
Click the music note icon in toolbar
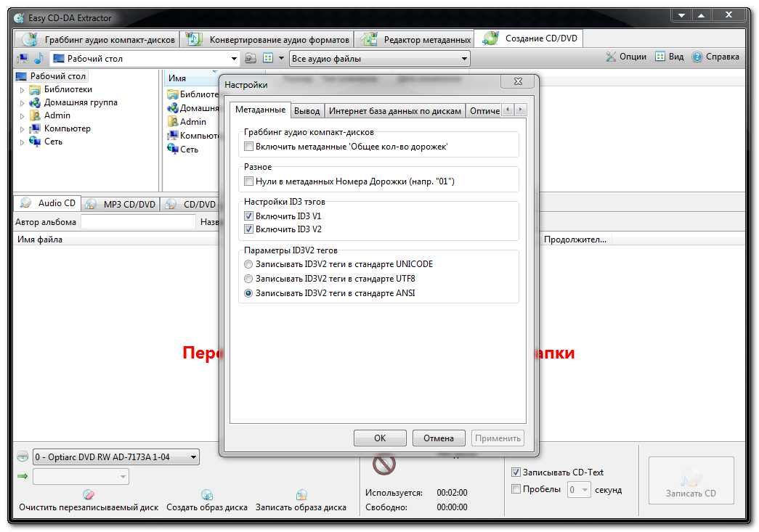[38, 58]
